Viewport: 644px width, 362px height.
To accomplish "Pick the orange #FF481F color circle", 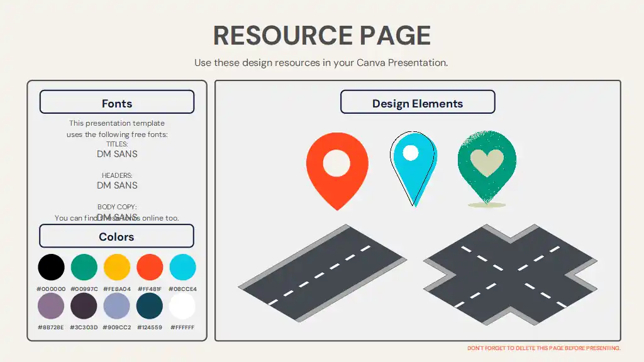I will tap(150, 267).
